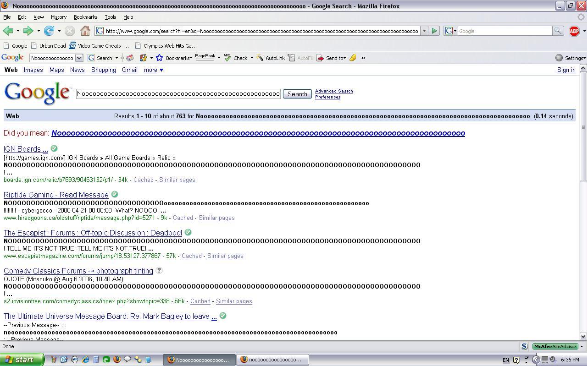The height and width of the screenshot is (366, 588).
Task: Open the Advanced Search link
Action: [x=334, y=91]
